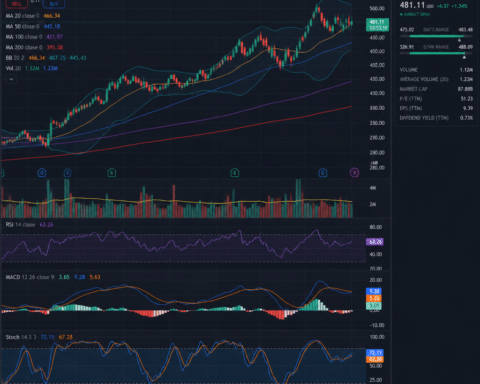Click the blue BUY button

54,4
